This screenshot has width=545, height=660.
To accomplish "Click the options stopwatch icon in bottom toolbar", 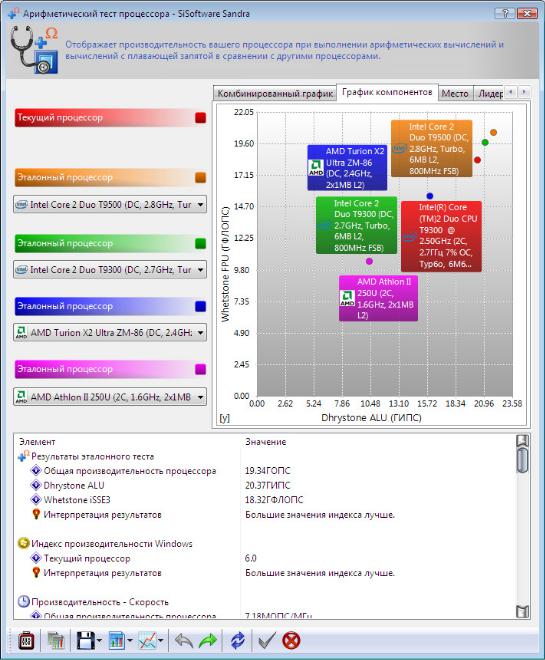I will (x=27, y=641).
